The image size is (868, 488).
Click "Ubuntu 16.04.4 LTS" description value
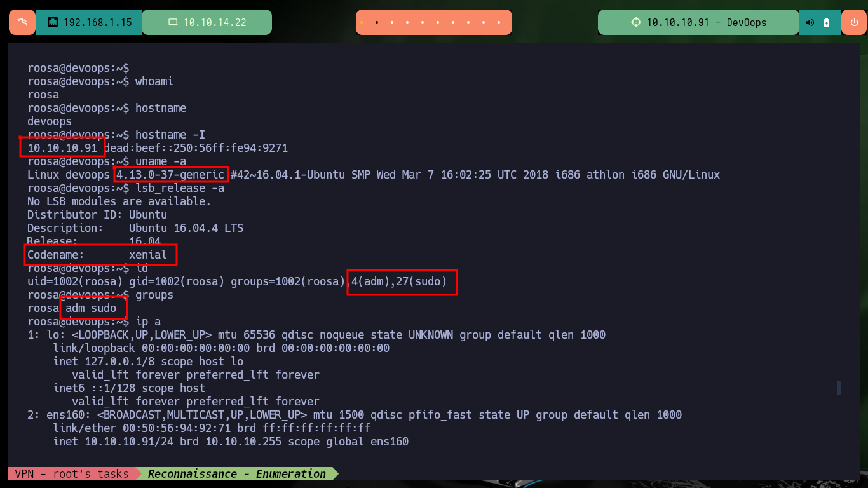[x=186, y=228]
